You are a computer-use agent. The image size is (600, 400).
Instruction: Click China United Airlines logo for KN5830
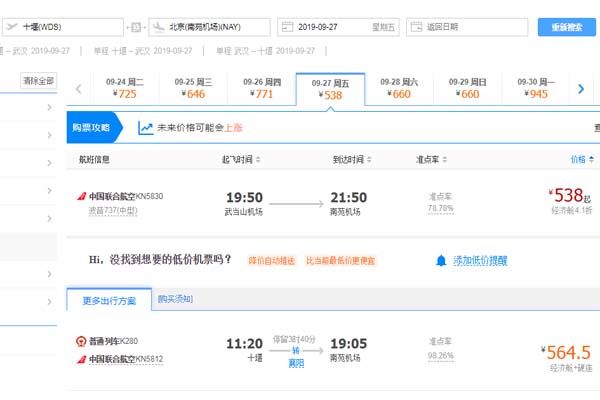tap(81, 196)
